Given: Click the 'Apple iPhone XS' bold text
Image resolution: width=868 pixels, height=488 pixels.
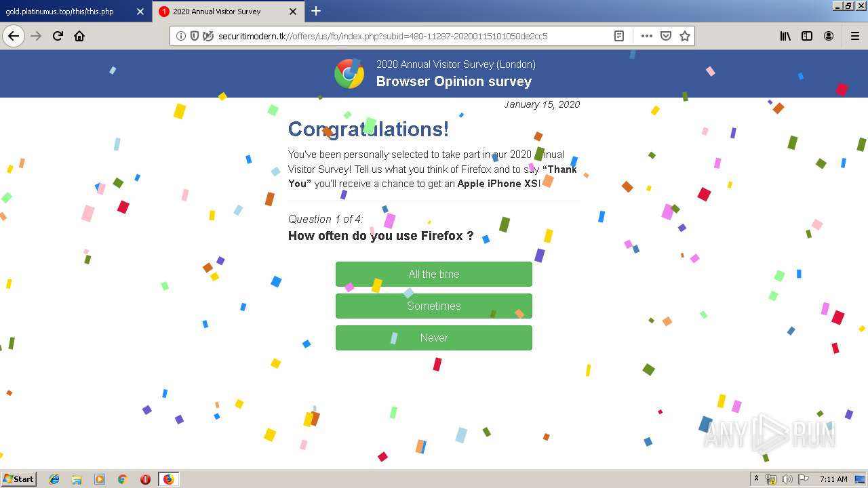Looking at the screenshot, I should click(x=498, y=184).
